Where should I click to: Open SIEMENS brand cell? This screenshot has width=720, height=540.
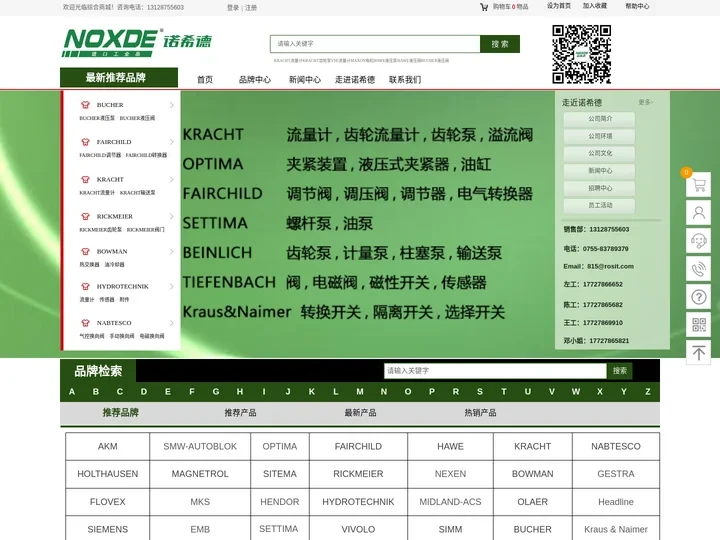(107, 529)
